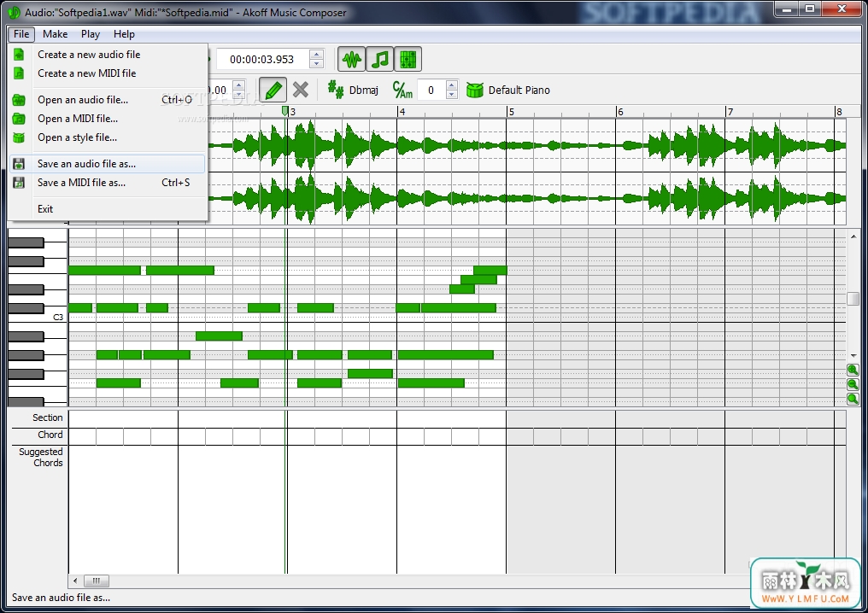This screenshot has height=613, width=868.
Task: Click the plain magnifier reset zoom icon
Action: pyautogui.click(x=853, y=399)
